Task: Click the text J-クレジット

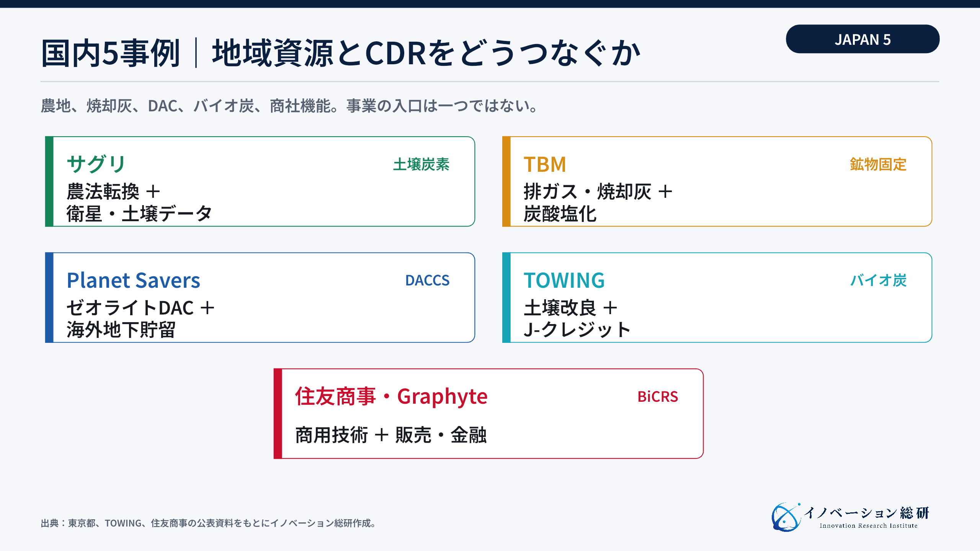Action: 577,330
